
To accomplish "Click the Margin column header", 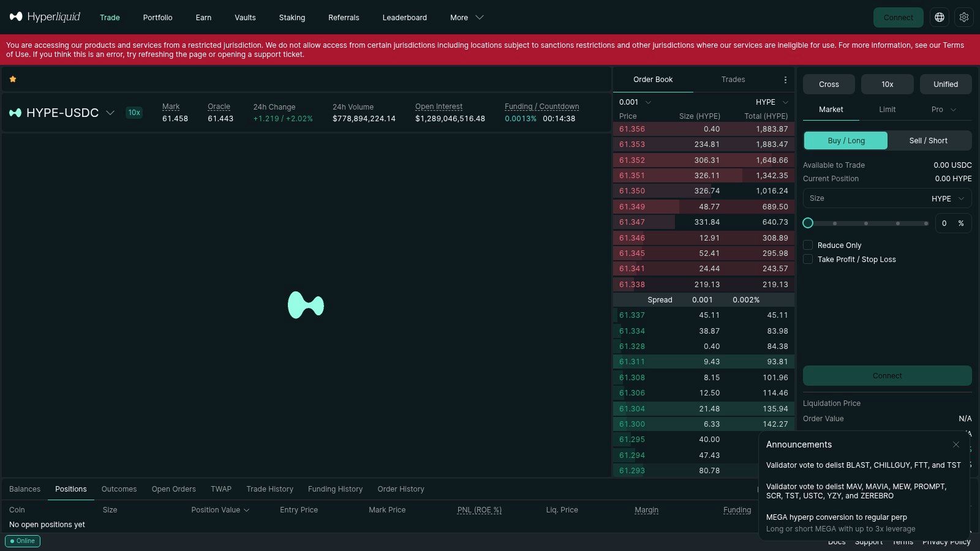I will click(646, 510).
